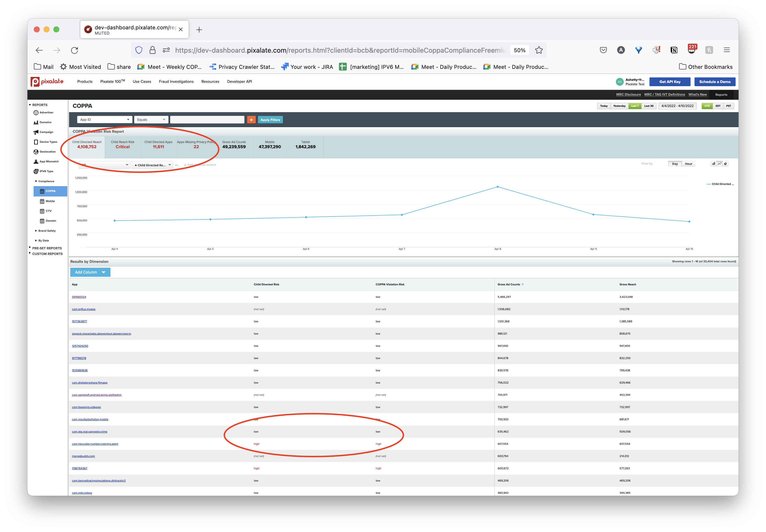
Task: Open the What's New link
Action: [698, 95]
